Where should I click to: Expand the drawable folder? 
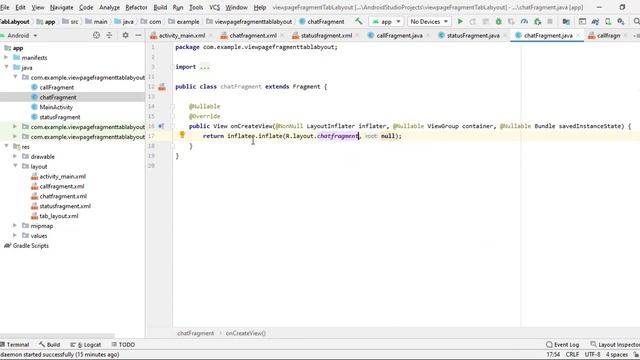pos(15,156)
